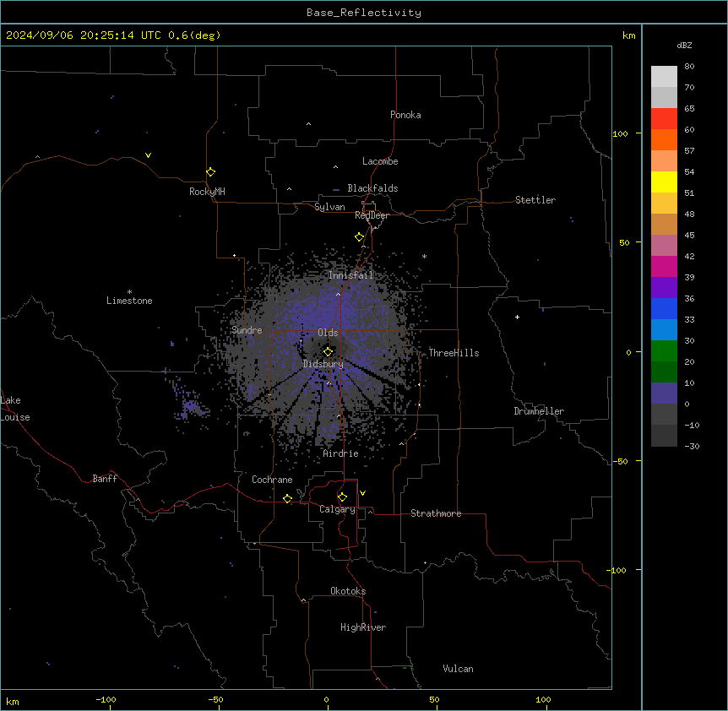This screenshot has height=711, width=728.
Task: Click the Ponoka city label
Action: tap(405, 115)
